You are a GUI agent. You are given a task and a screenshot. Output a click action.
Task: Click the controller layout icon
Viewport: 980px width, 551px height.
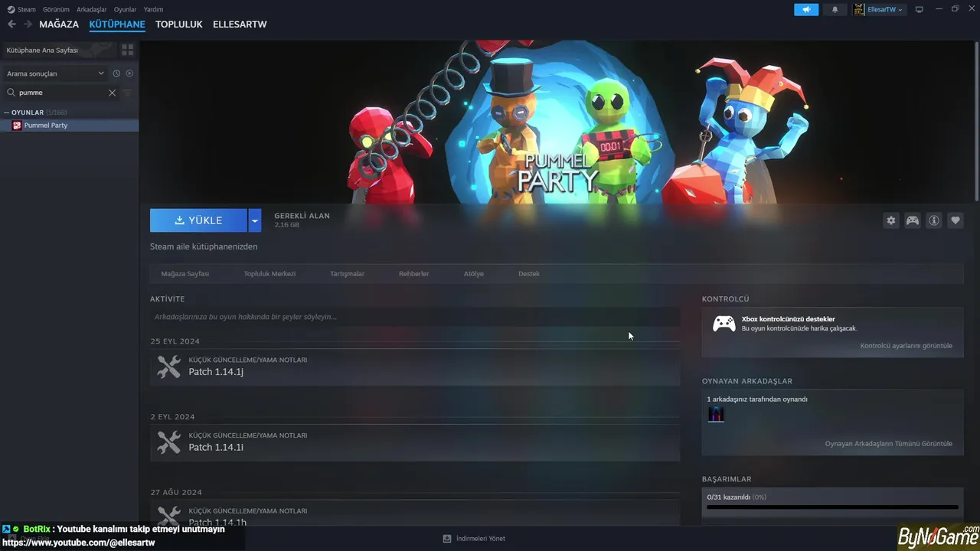913,220
